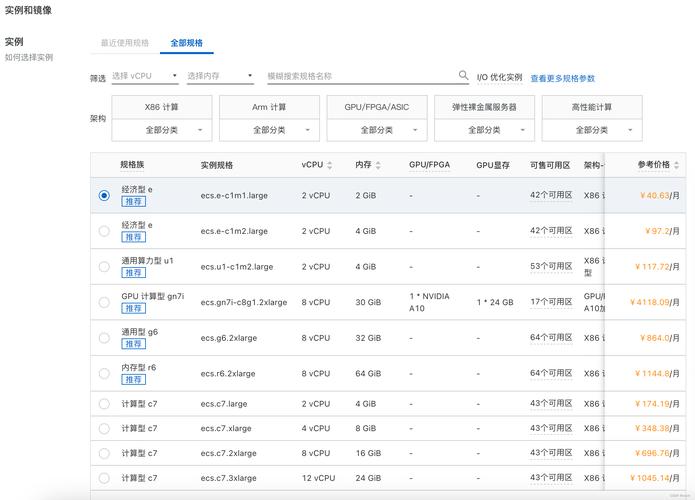The image size is (695, 500).
Task: Open the 选择 vCPU filter dropdown
Action: (144, 76)
